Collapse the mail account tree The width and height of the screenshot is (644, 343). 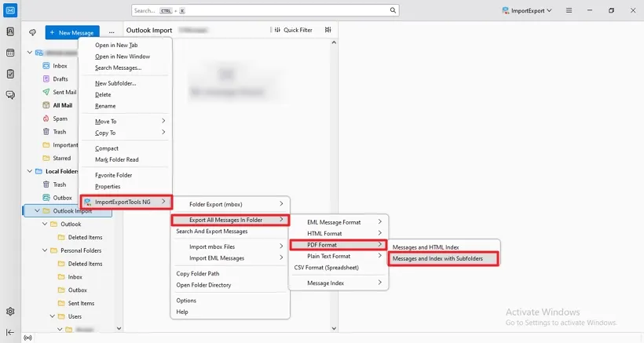click(x=30, y=53)
